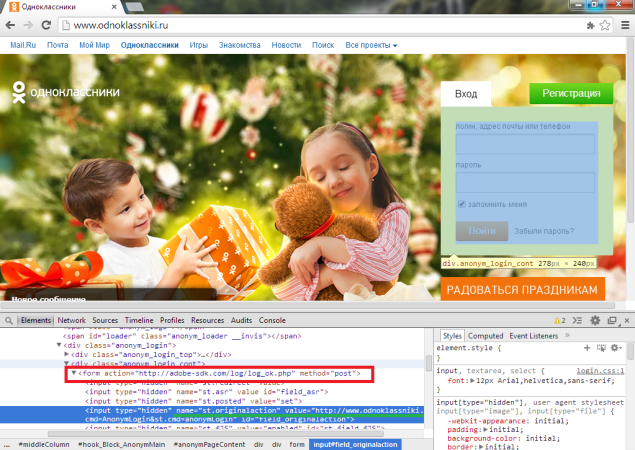Open the extensions puzzle-piece icon in address bar

click(x=590, y=26)
